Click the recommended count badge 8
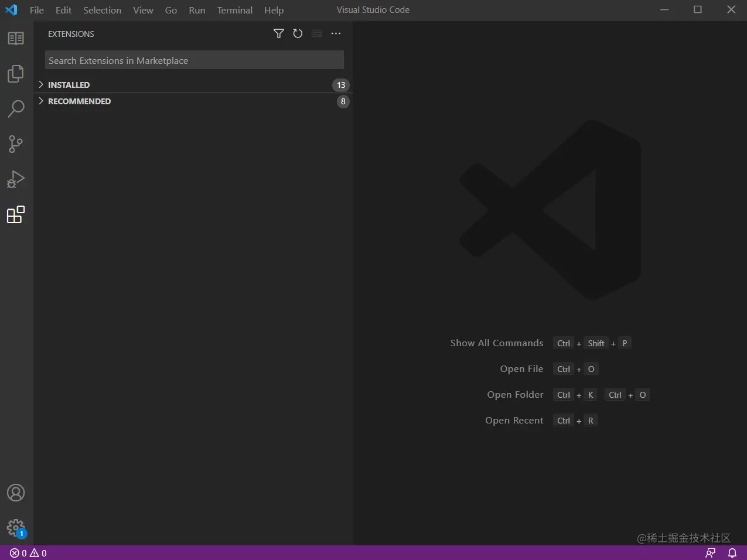 pos(343,101)
